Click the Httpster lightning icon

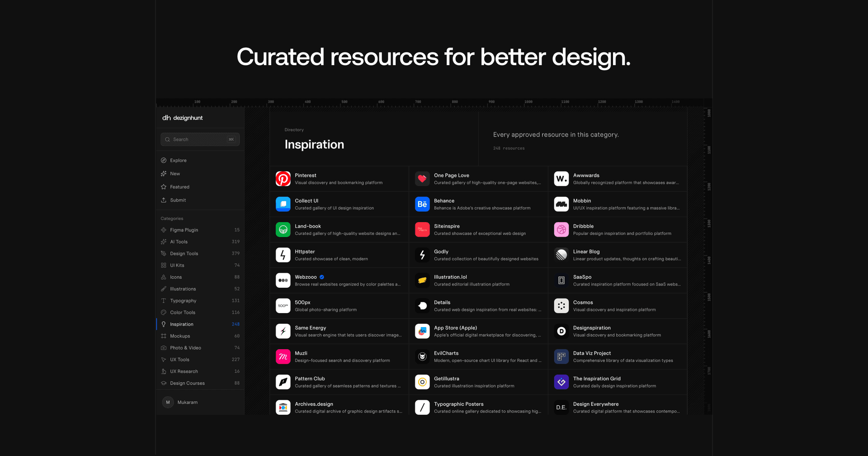coord(283,255)
